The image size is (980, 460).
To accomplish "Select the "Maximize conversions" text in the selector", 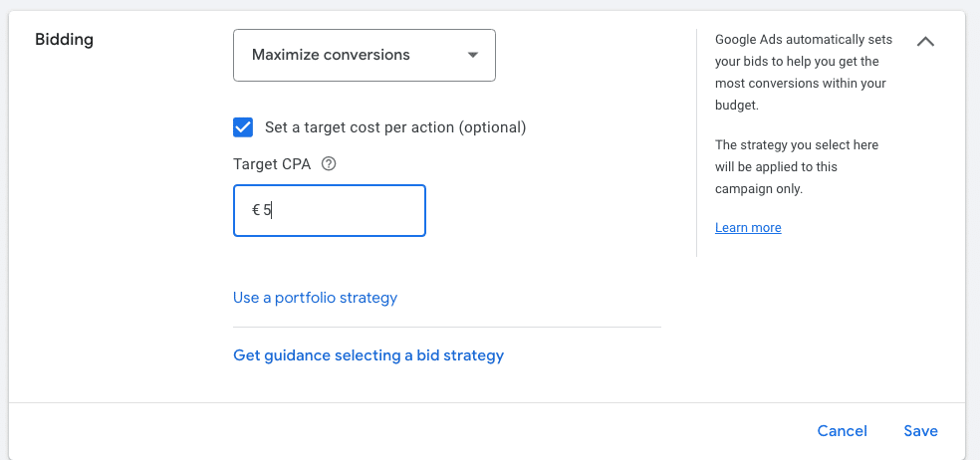I will coord(331,55).
